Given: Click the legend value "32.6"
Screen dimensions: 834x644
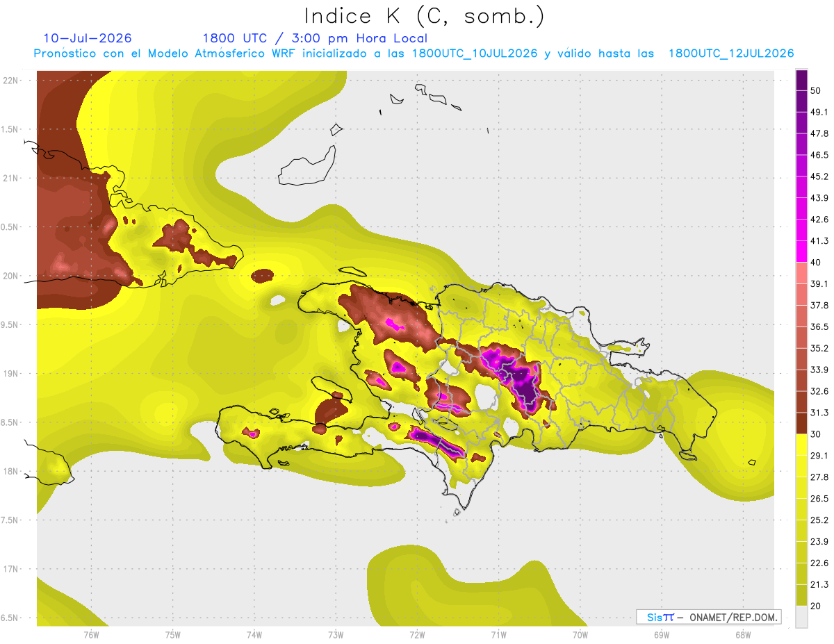Looking at the screenshot, I should 819,391.
